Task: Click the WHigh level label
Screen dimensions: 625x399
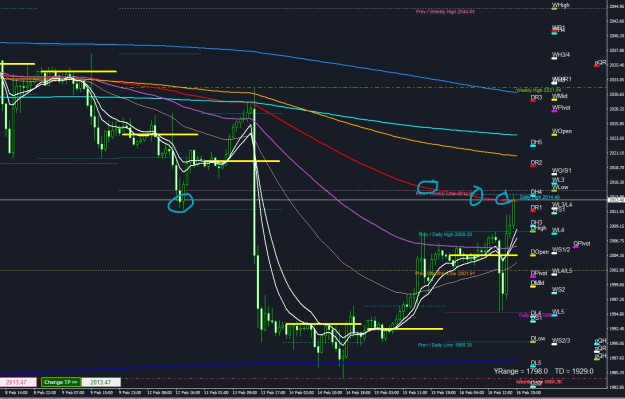Action: (560, 5)
